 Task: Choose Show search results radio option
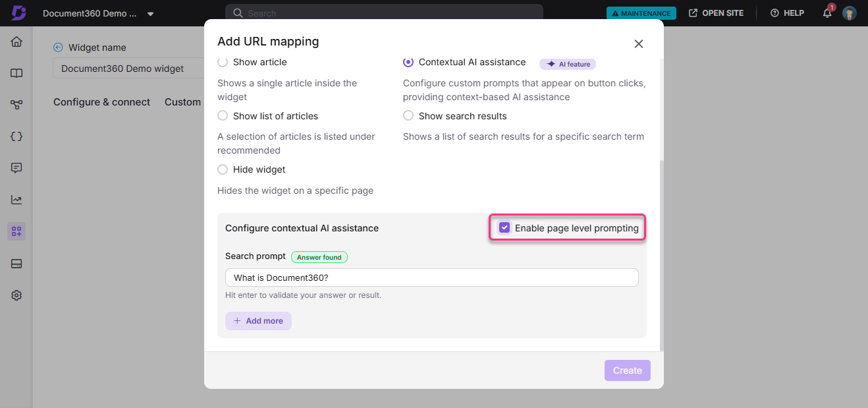point(408,116)
